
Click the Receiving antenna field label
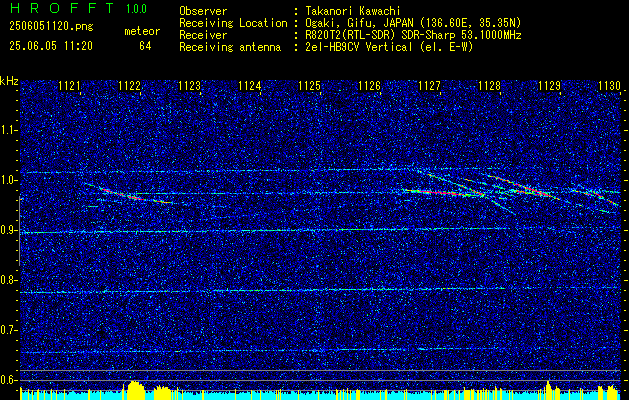click(x=230, y=47)
